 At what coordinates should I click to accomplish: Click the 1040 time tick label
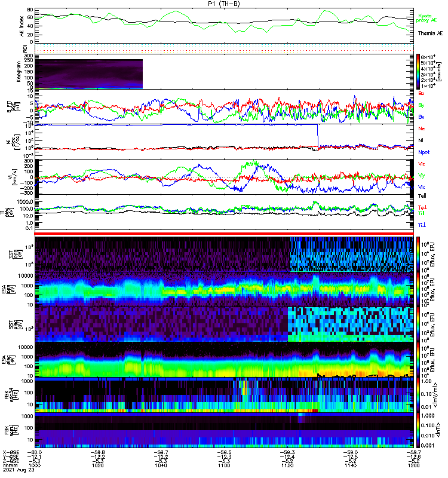pyautogui.click(x=161, y=465)
